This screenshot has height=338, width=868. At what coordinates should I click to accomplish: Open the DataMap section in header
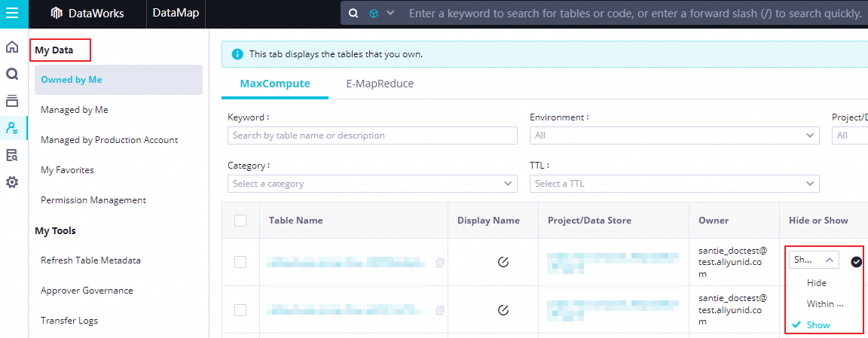(176, 14)
